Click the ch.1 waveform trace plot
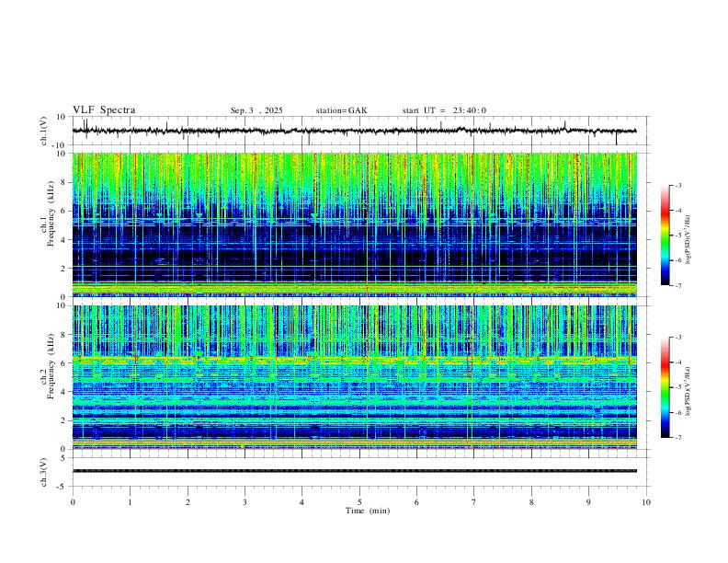Screen dimensions: 728x563 click(x=354, y=131)
